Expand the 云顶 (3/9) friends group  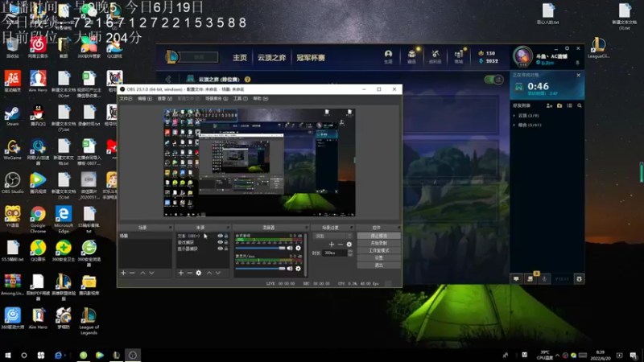(514, 115)
